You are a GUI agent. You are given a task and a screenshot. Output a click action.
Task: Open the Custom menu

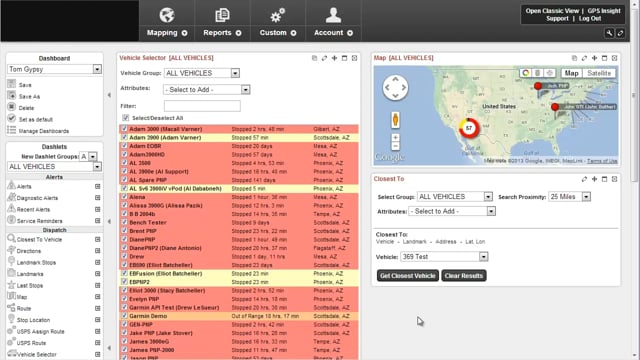278,21
